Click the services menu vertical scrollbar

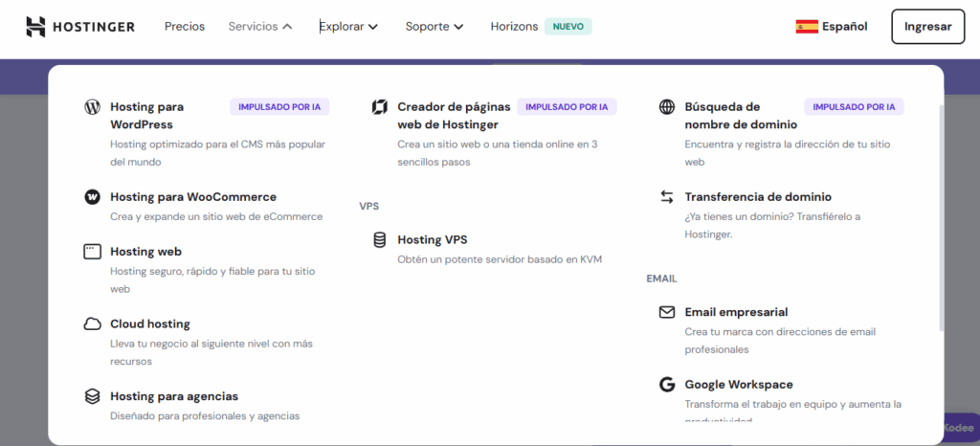point(941,220)
